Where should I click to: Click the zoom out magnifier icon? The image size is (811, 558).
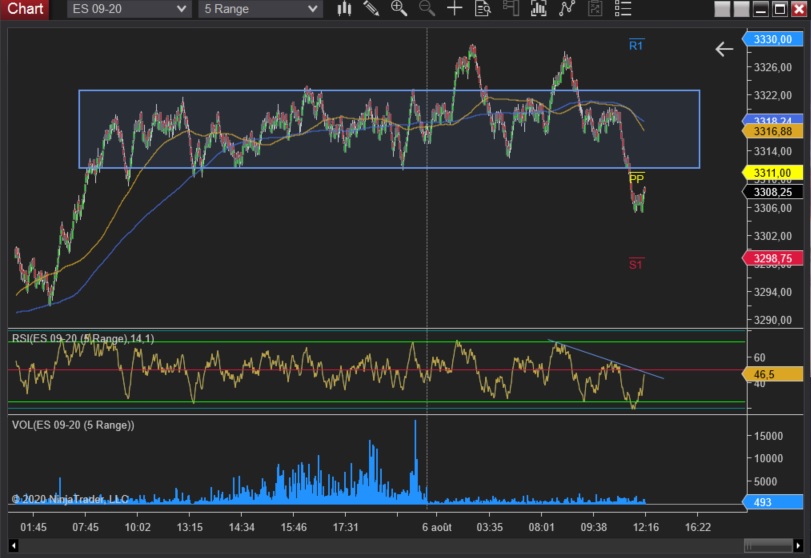coord(427,9)
